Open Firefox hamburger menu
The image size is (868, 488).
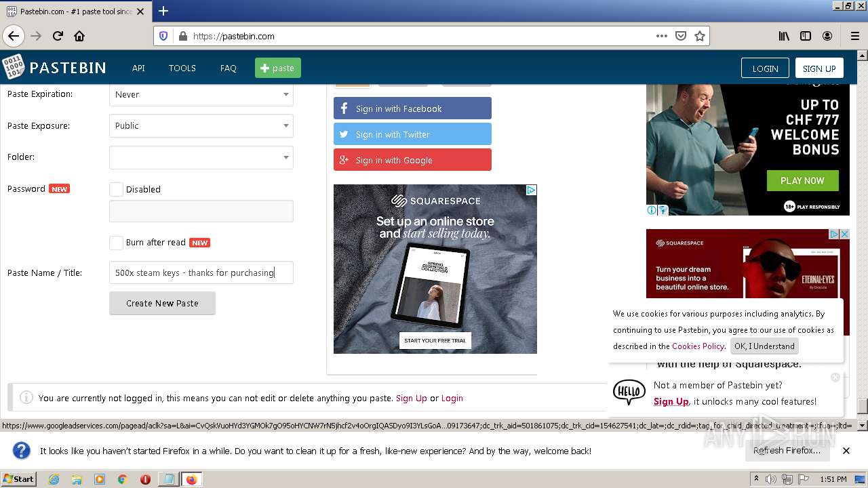(x=854, y=36)
